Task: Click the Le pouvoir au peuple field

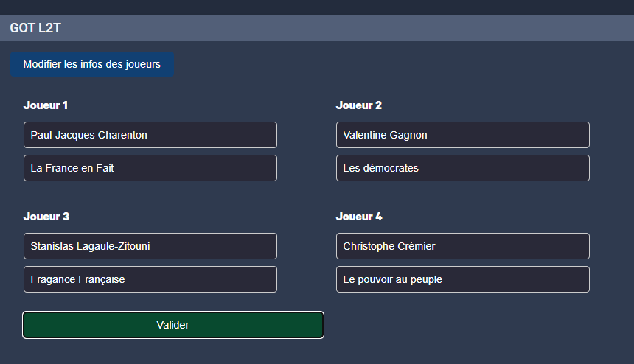Action: [x=462, y=279]
